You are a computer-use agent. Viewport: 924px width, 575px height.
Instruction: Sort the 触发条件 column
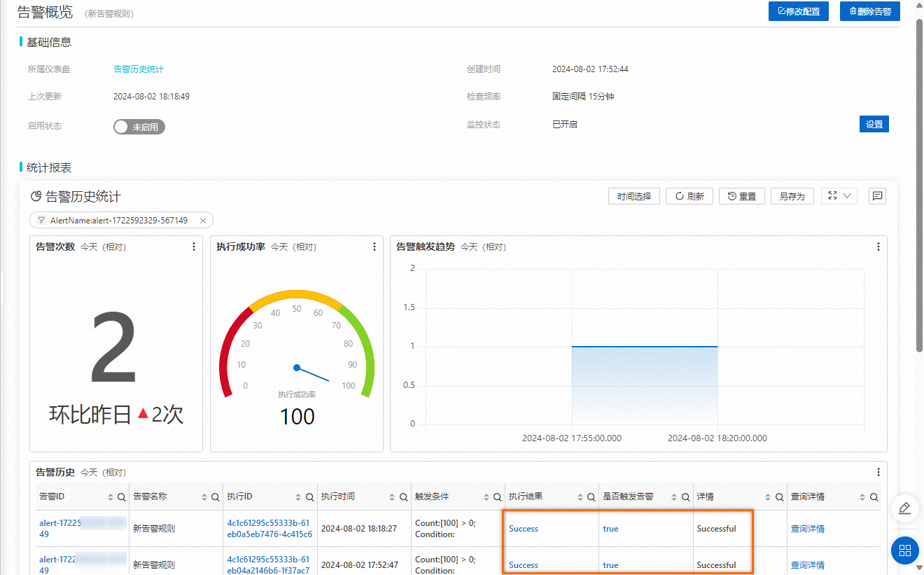[x=485, y=497]
